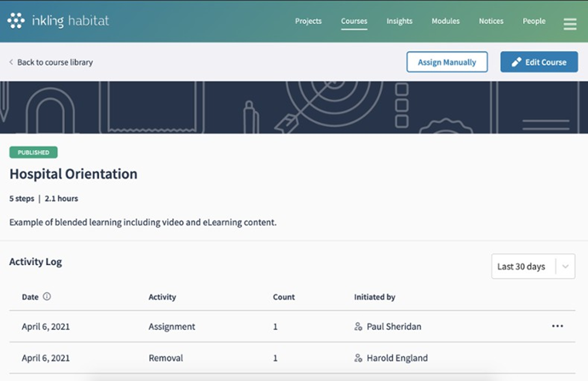Select the Courses navigation item

click(354, 21)
